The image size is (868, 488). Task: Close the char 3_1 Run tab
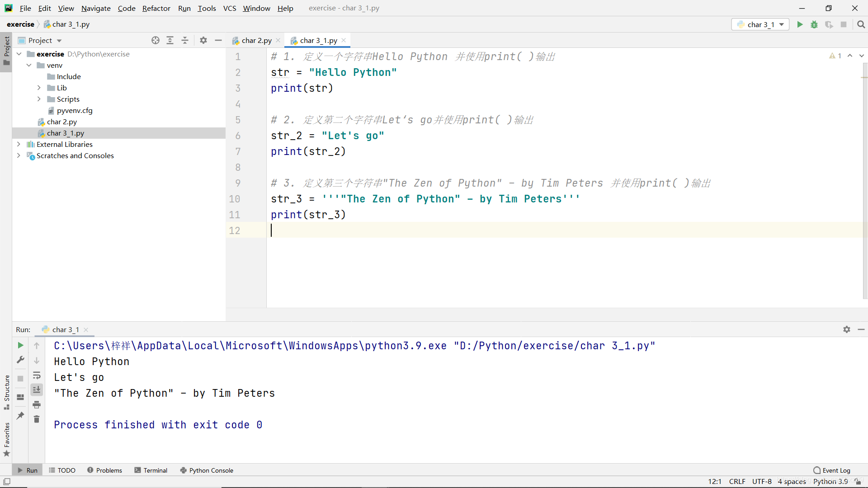tap(86, 330)
